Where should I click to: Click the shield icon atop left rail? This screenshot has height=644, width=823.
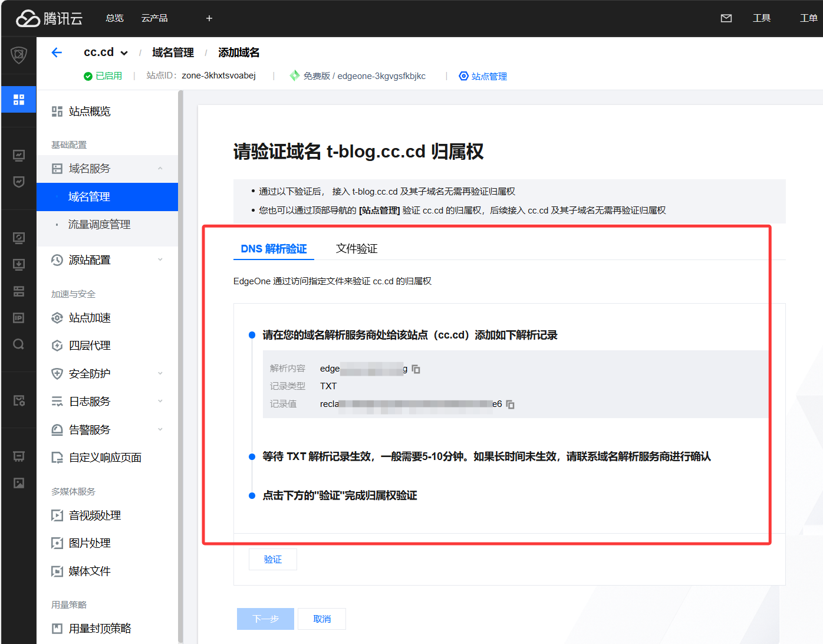(x=19, y=55)
